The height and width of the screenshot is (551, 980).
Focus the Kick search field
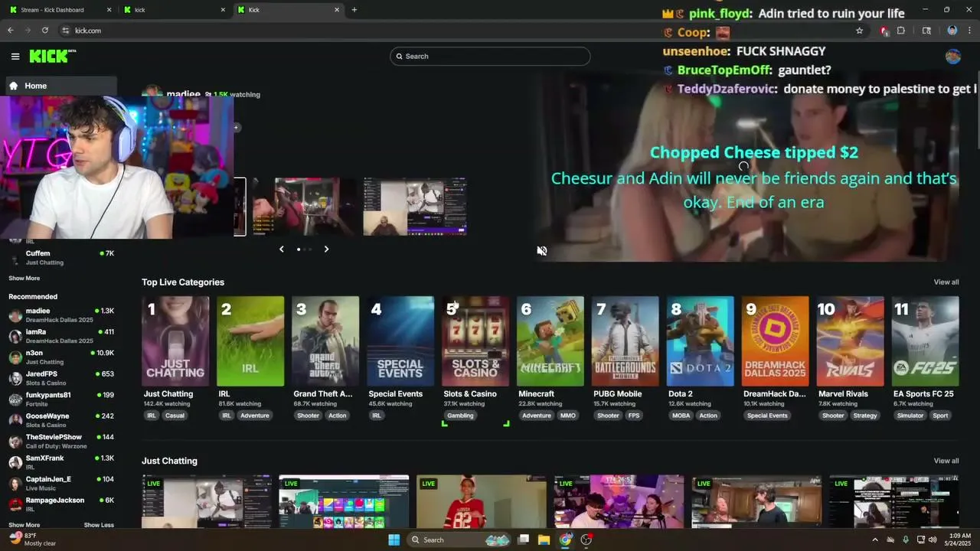pyautogui.click(x=490, y=56)
